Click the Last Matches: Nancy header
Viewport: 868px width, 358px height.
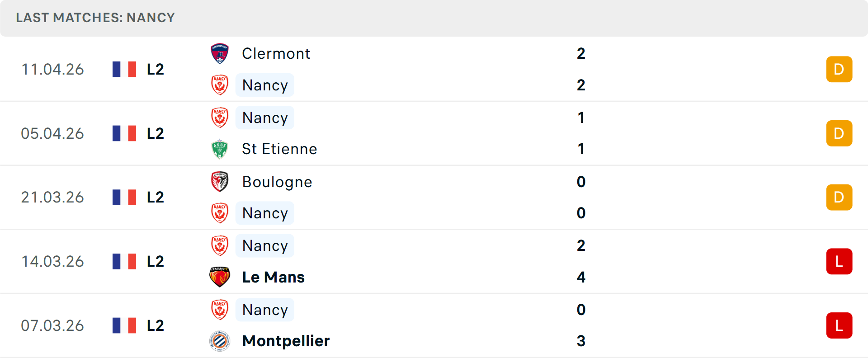(x=95, y=18)
